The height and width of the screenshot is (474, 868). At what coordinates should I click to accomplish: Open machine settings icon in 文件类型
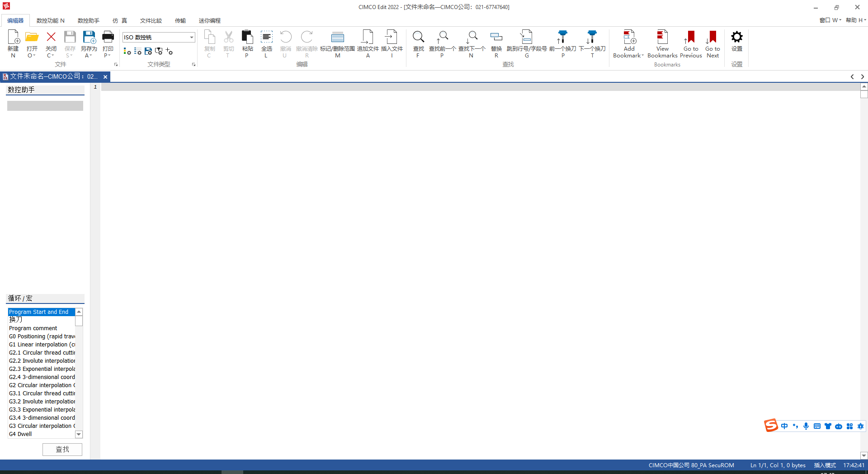tap(159, 52)
